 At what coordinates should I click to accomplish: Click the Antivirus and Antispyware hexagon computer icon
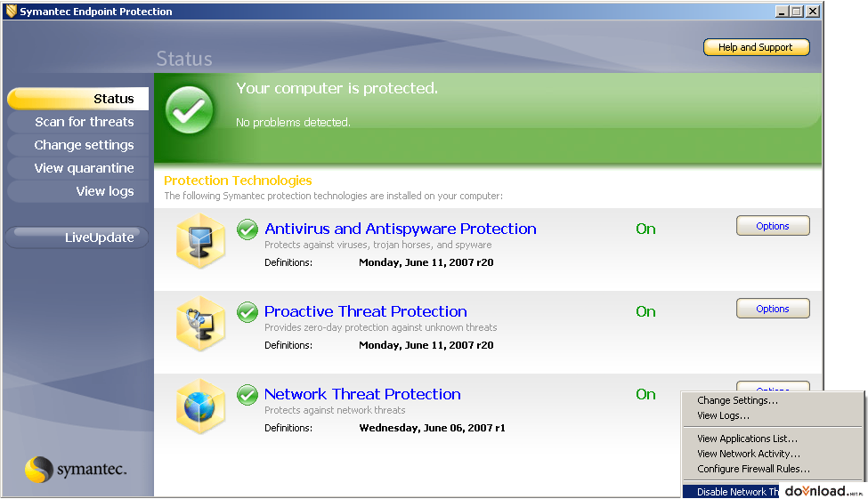coord(200,241)
